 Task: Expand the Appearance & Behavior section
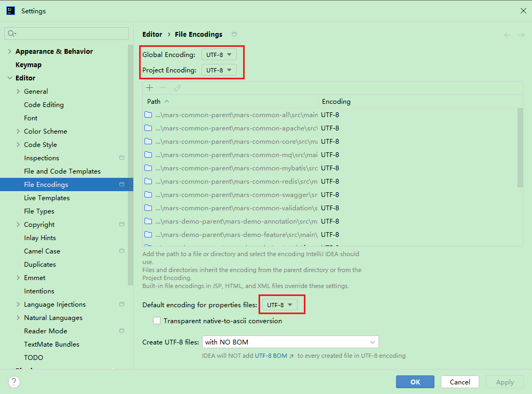point(10,52)
